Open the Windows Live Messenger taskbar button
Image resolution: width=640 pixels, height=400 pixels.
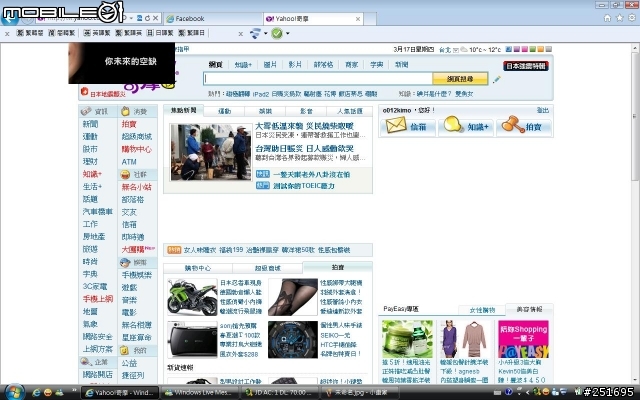tap(199, 393)
